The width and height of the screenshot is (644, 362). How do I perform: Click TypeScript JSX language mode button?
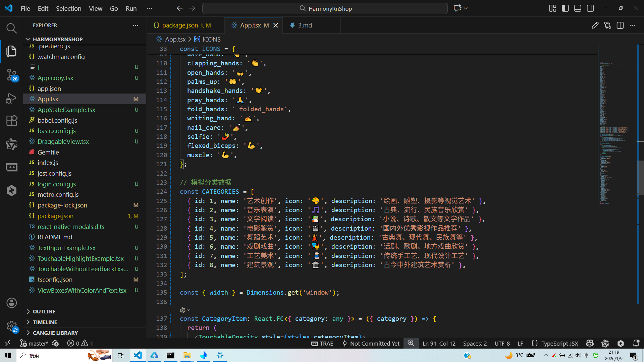[x=559, y=343]
